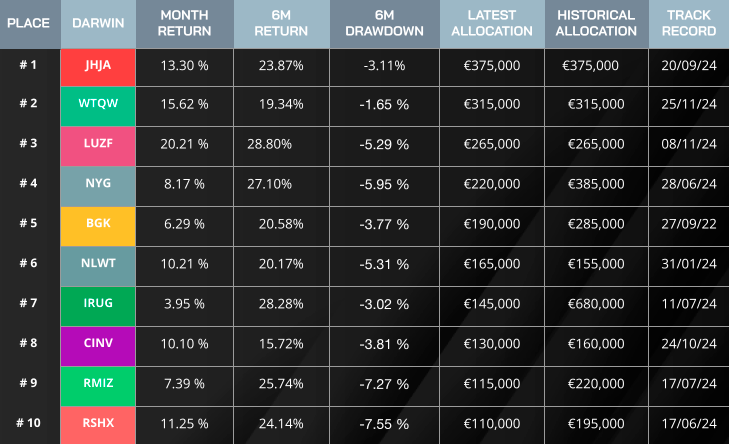Click the Historical Allocation column header
This screenshot has height=444, width=729.
[595, 23]
